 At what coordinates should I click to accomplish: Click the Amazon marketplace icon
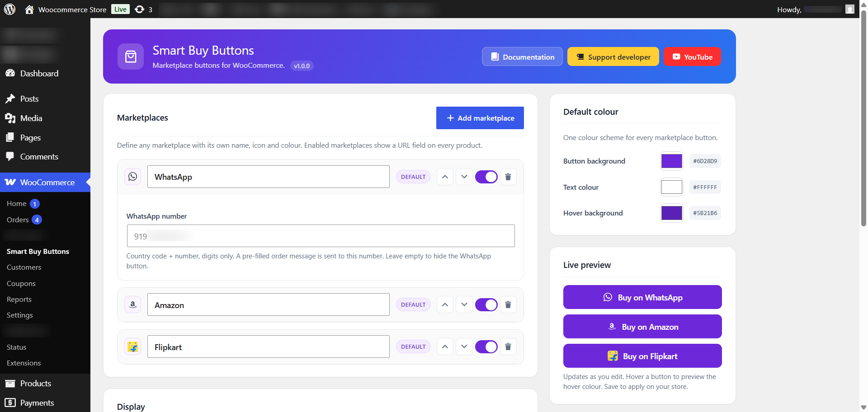(132, 304)
